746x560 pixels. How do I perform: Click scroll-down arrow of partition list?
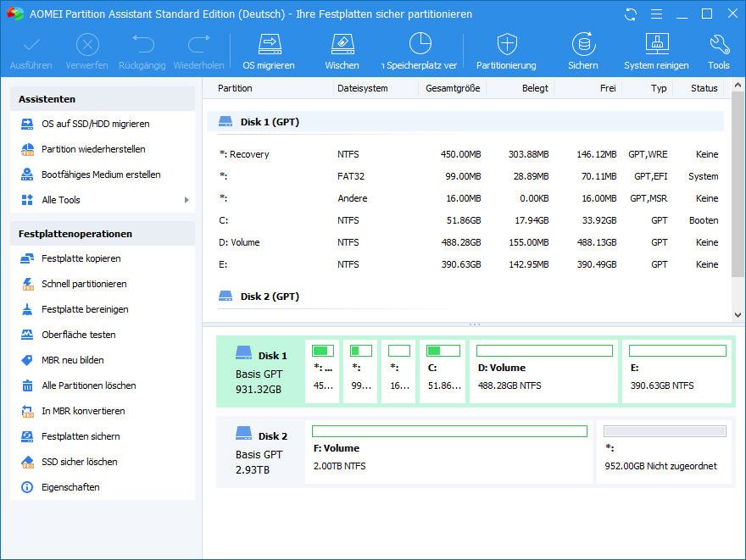[738, 314]
